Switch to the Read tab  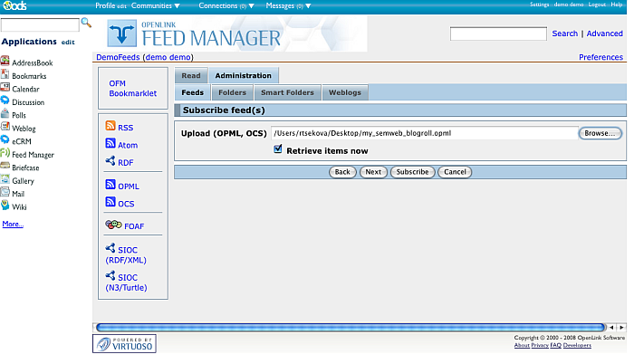pyautogui.click(x=190, y=76)
